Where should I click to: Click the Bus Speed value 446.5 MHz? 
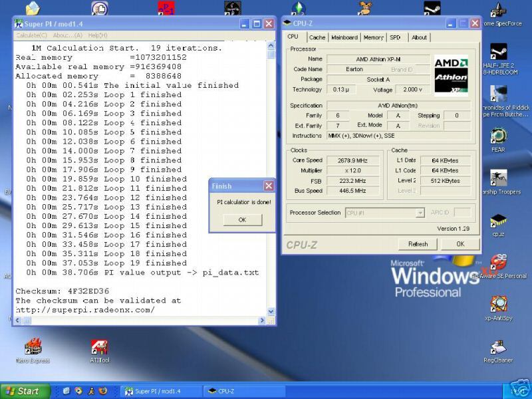click(x=352, y=191)
